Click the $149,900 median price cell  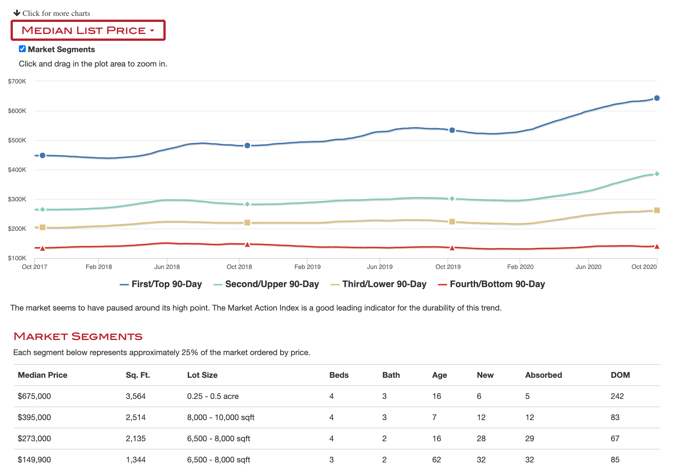click(x=34, y=460)
